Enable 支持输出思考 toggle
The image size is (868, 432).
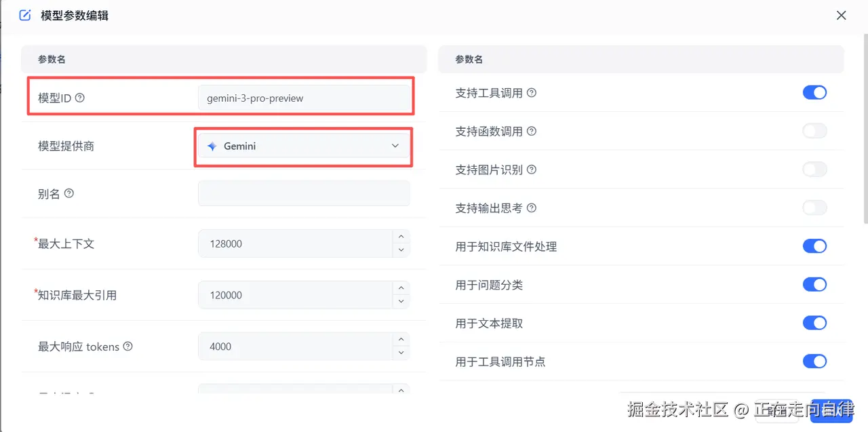point(814,208)
